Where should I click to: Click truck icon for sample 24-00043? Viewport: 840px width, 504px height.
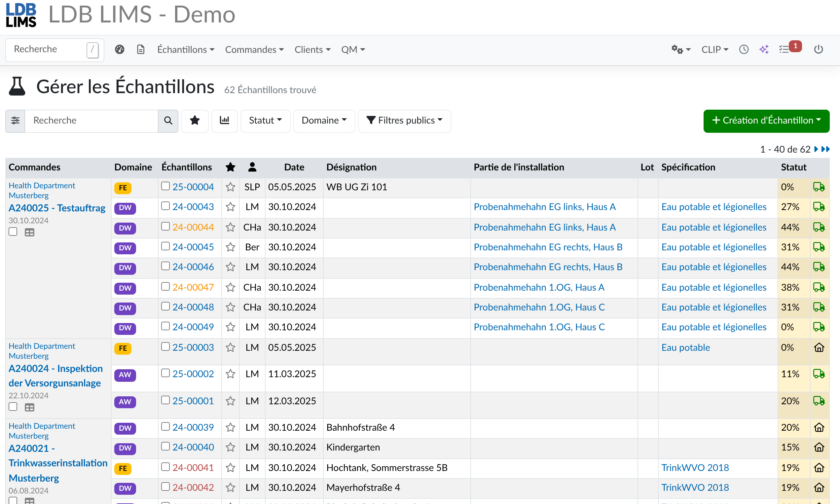click(819, 207)
